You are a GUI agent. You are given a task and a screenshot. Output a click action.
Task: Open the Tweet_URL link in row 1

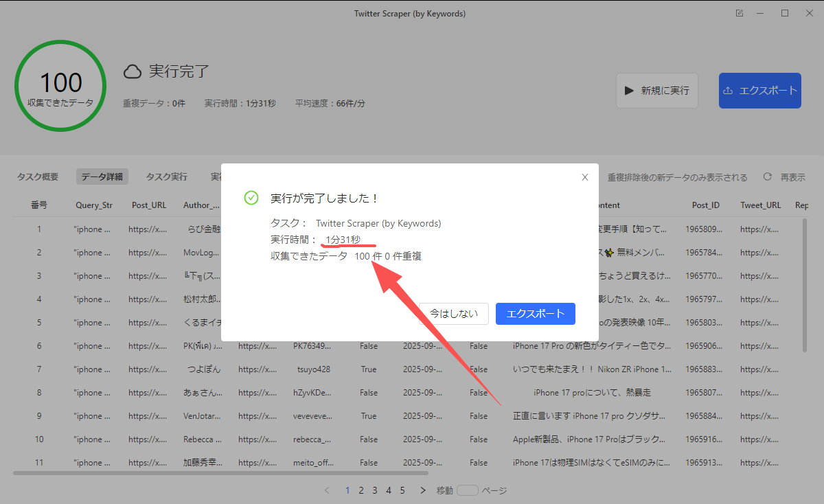click(760, 229)
